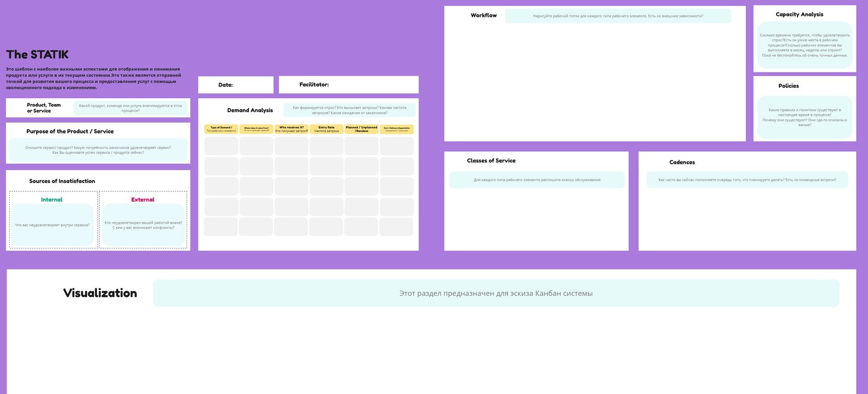Click the External dissatisfaction hint box
868x394 pixels.
click(x=143, y=225)
